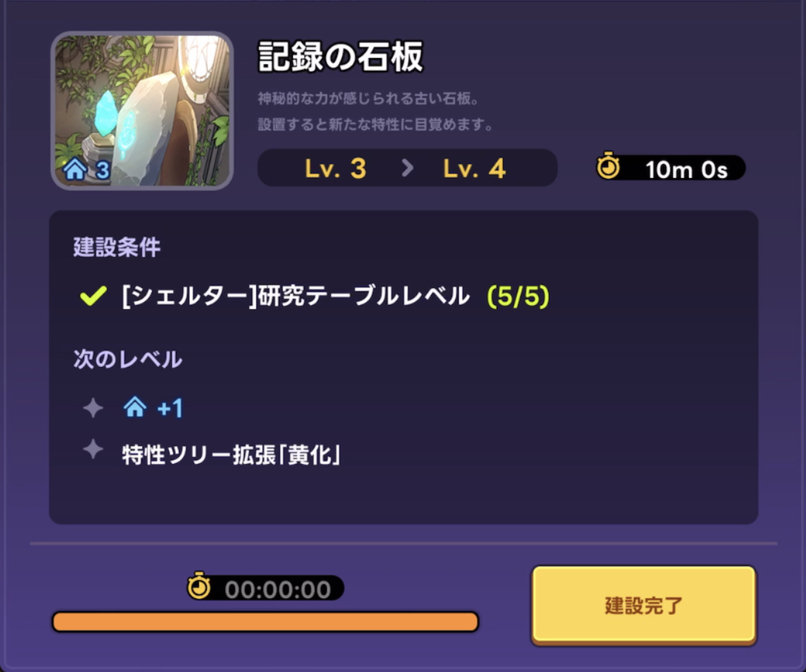Click the 10m 0s build time badge
The width and height of the screenshot is (806, 672).
671,168
